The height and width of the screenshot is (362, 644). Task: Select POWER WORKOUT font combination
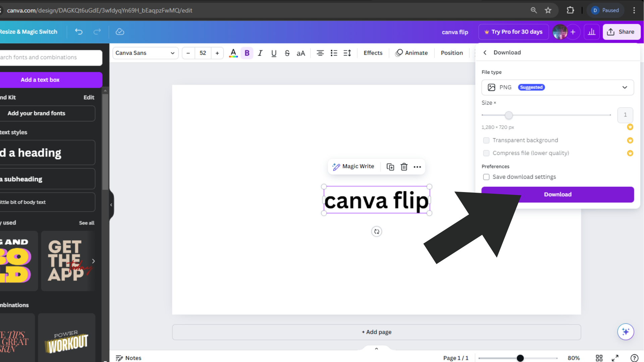tap(67, 338)
